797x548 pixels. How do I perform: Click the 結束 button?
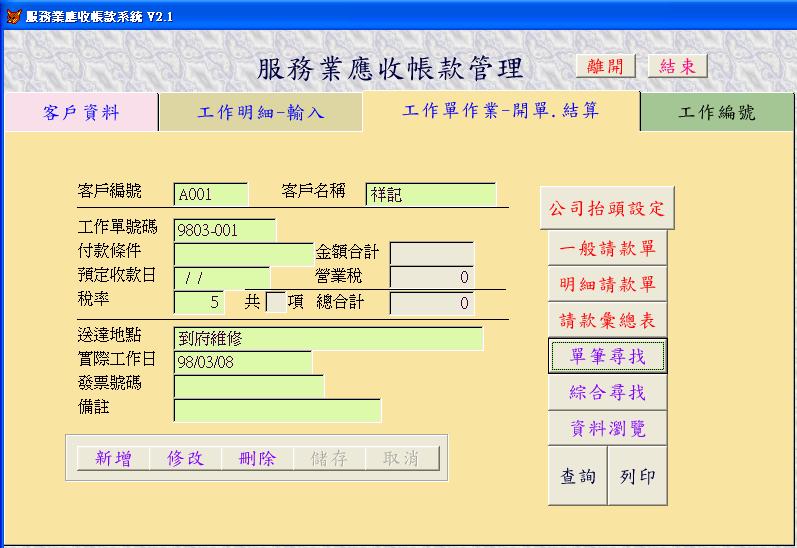[x=678, y=66]
